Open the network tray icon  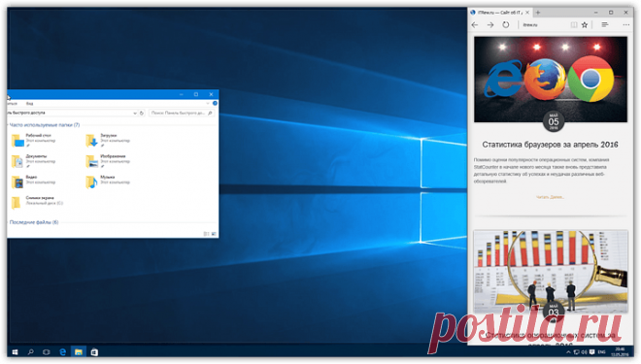[576, 352]
